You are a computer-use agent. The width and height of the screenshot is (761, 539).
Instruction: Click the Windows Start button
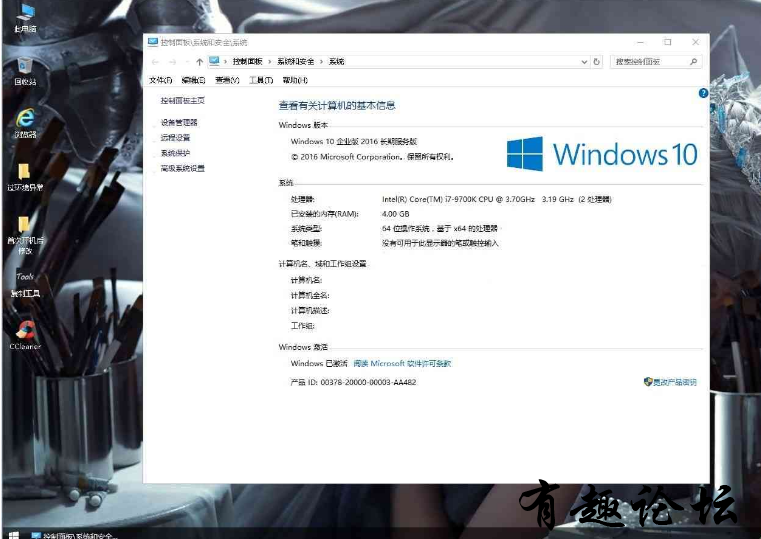click(14, 535)
